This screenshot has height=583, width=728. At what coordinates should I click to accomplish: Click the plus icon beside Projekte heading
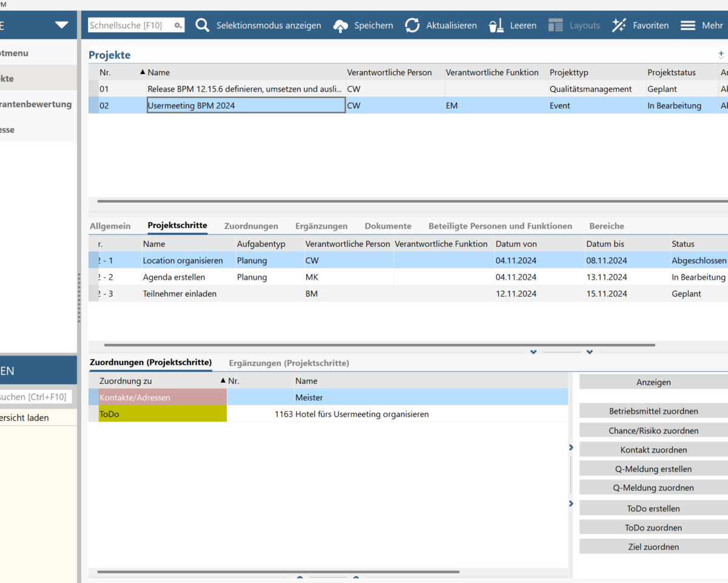point(721,55)
